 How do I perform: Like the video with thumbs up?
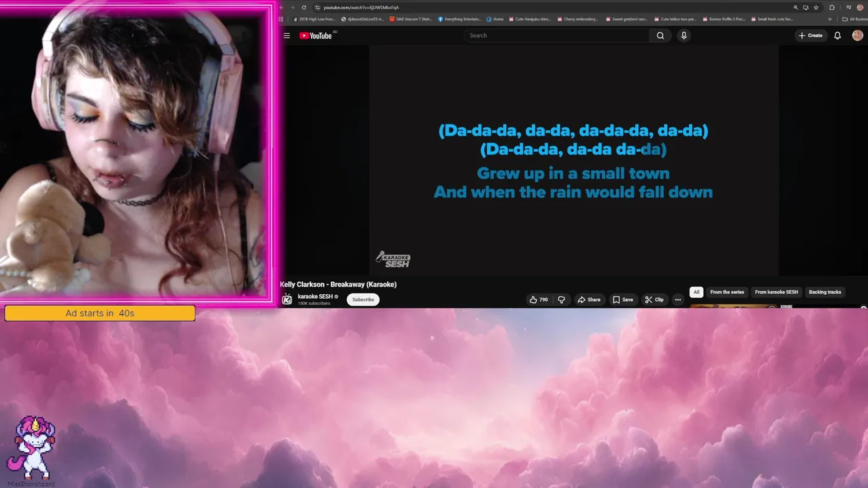click(x=538, y=300)
